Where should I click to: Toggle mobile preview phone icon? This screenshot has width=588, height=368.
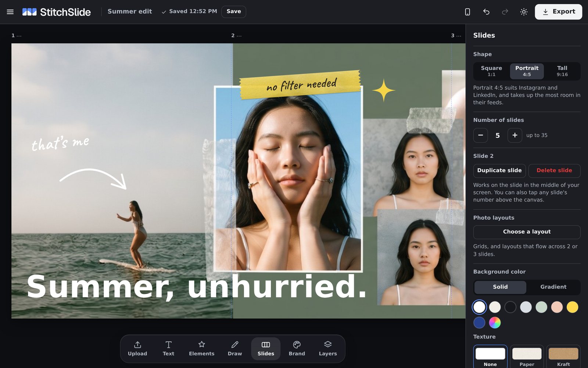467,12
